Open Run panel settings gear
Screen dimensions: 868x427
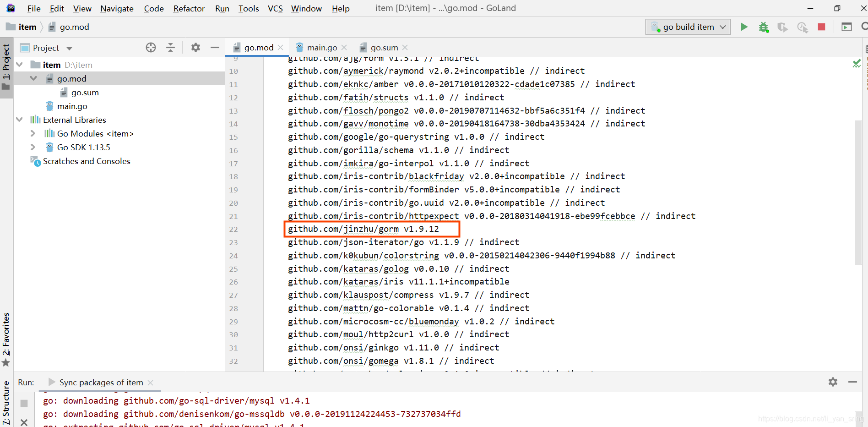(833, 382)
